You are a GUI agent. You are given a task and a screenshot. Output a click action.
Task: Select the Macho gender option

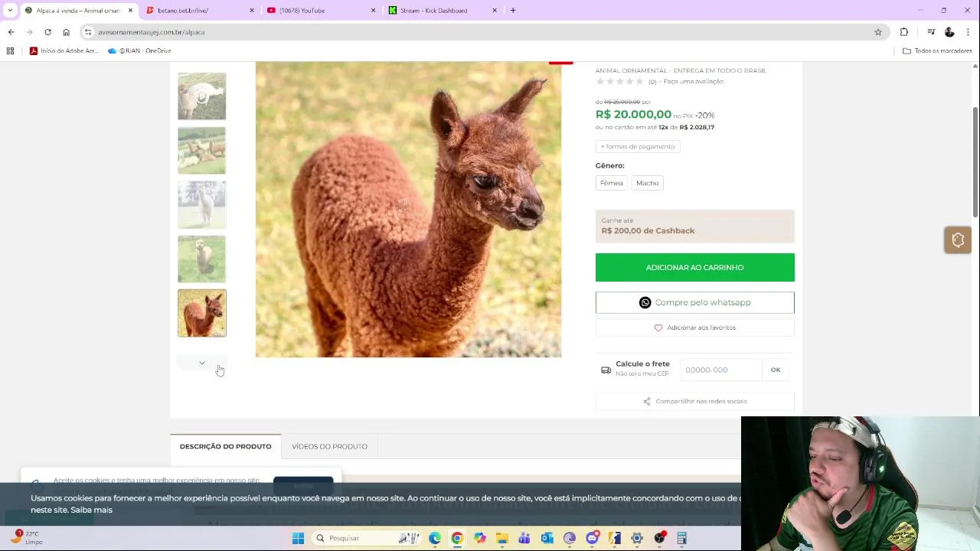[647, 183]
